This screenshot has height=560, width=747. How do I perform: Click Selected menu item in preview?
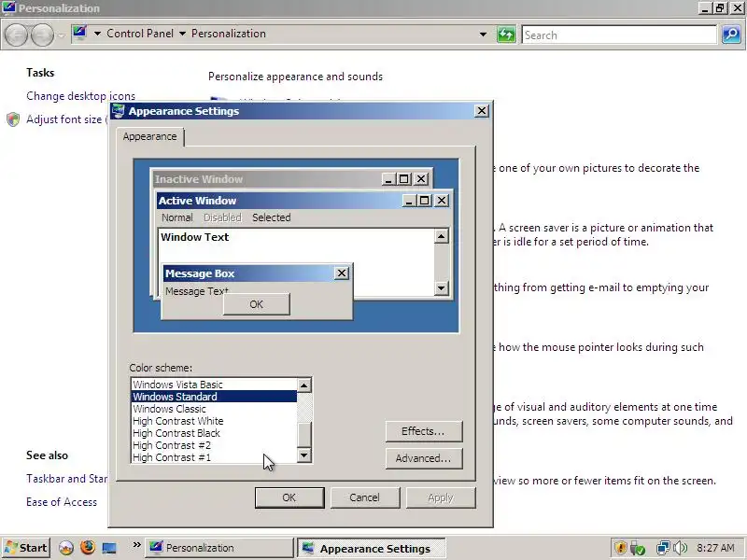(272, 217)
